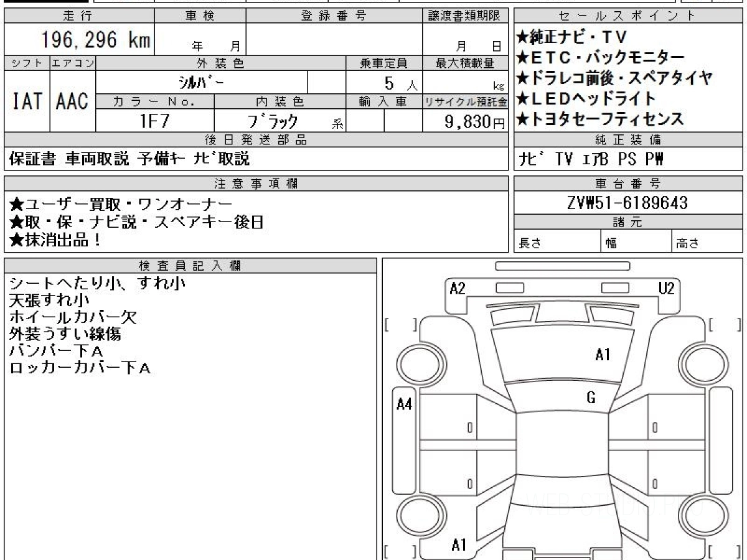Select the リサイクル預託金 header cell
The height and width of the screenshot is (560, 747).
465,101
